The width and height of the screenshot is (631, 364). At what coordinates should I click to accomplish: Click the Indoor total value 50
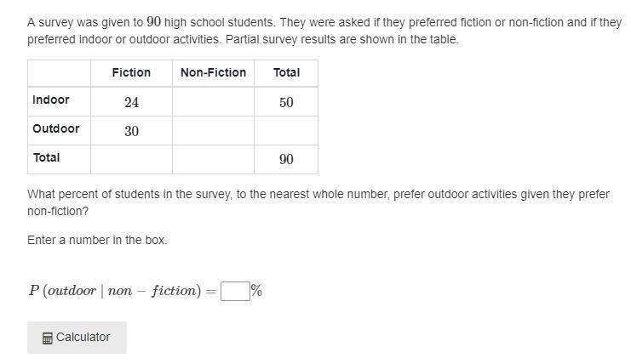click(286, 102)
